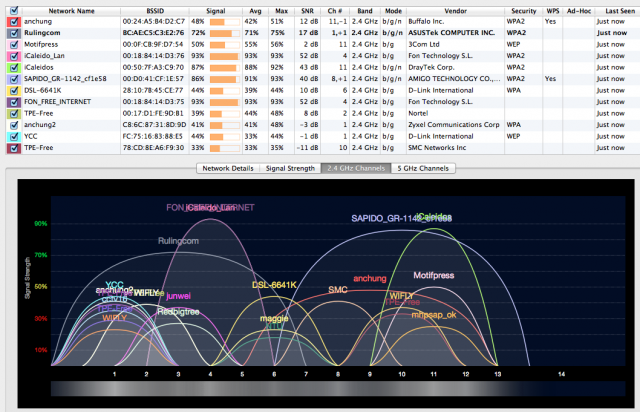Select the Motifpress network name
The width and height of the screenshot is (640, 412).
click(x=41, y=44)
